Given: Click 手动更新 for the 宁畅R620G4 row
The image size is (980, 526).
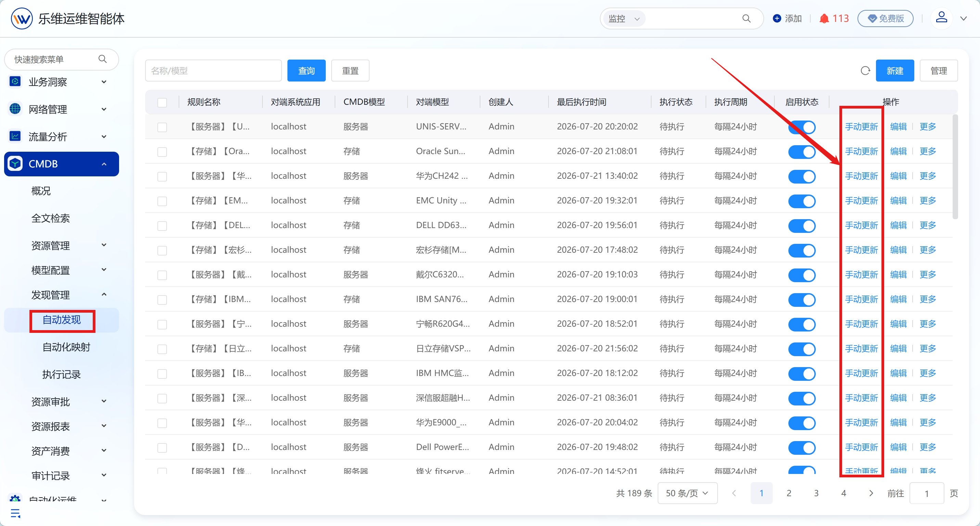Looking at the screenshot, I should (861, 324).
